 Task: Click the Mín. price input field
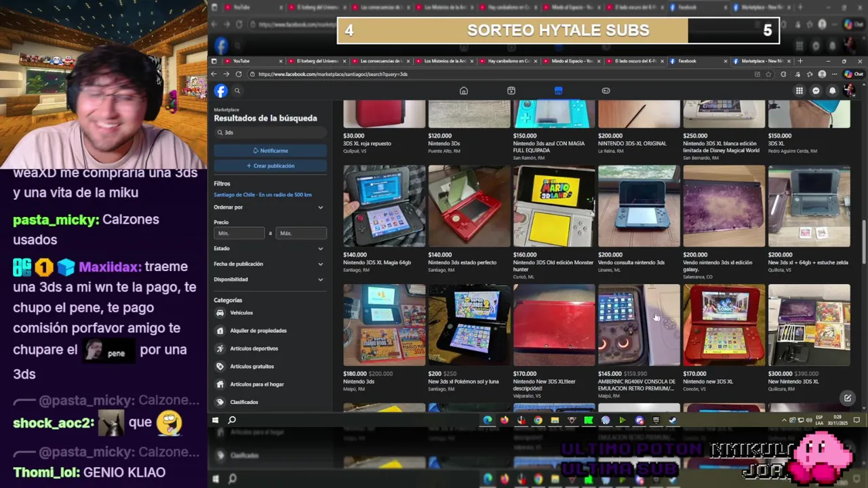tap(239, 233)
